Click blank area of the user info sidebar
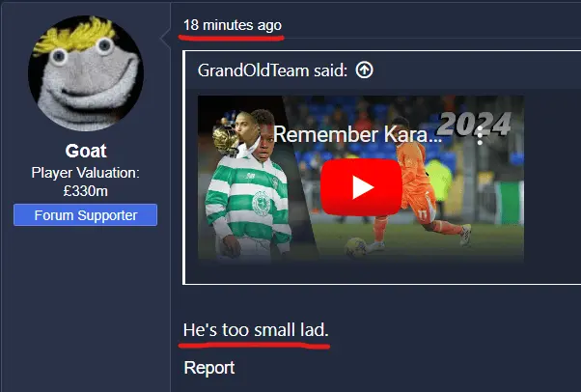This screenshot has height=392, width=581. click(86, 308)
